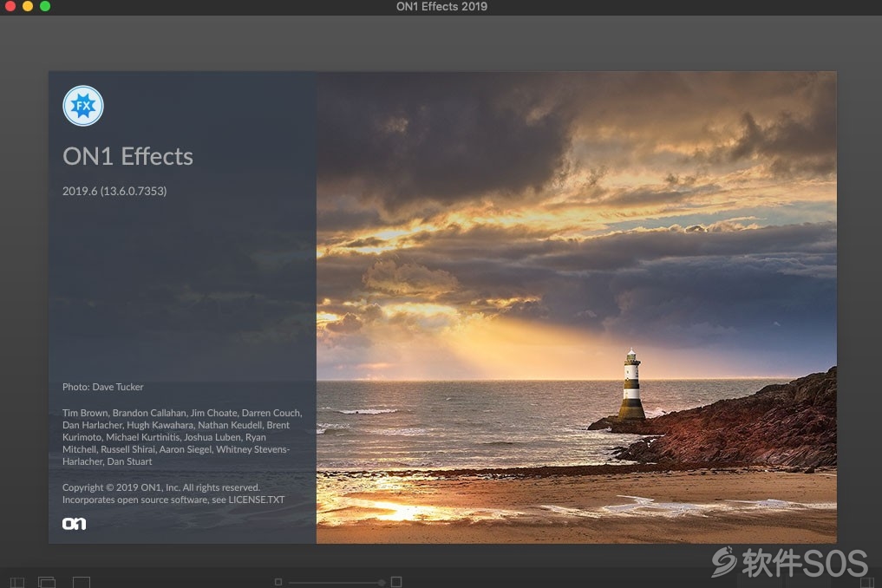Click the ON1 logo below the copyright

[x=75, y=524]
